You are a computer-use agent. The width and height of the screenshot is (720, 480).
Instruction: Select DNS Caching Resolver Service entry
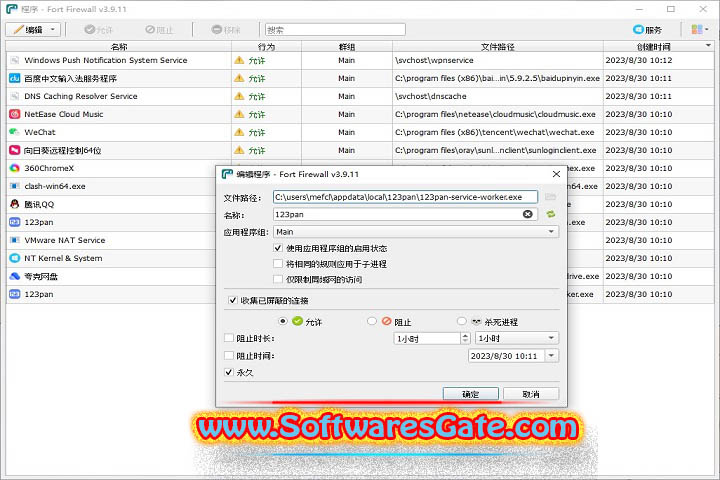pos(360,96)
